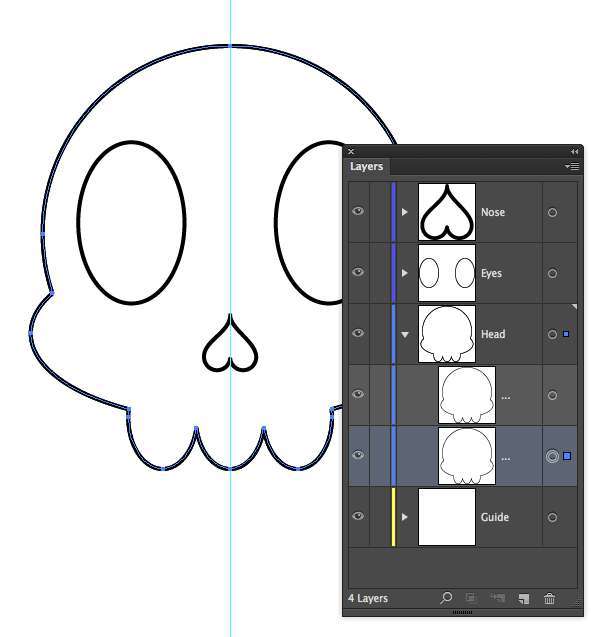Click blue selection square on highlighted sublayer

(x=567, y=456)
